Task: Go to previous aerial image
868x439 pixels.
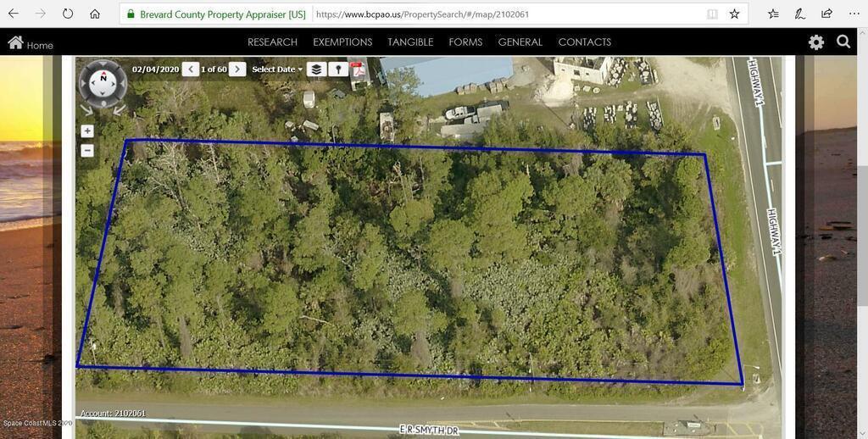Action: (190, 69)
